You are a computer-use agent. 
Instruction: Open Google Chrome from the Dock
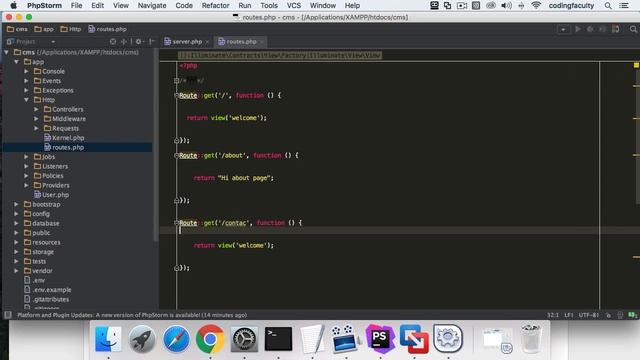tap(210, 339)
